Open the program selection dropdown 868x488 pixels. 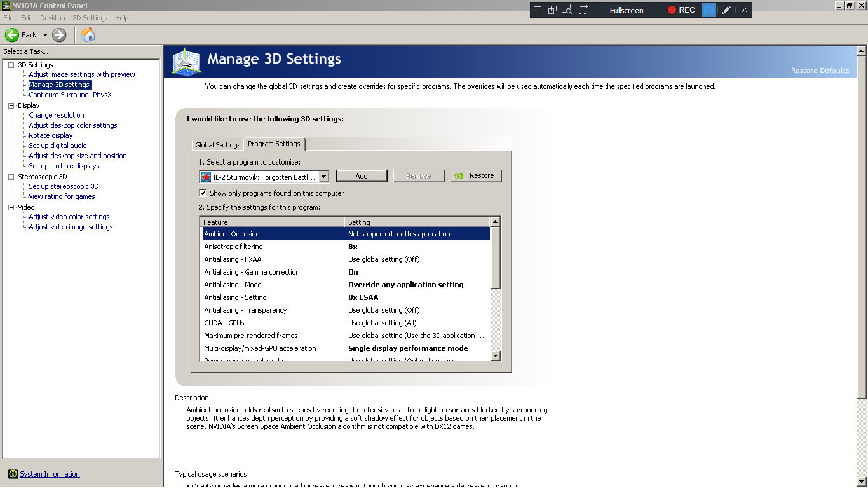click(x=323, y=177)
